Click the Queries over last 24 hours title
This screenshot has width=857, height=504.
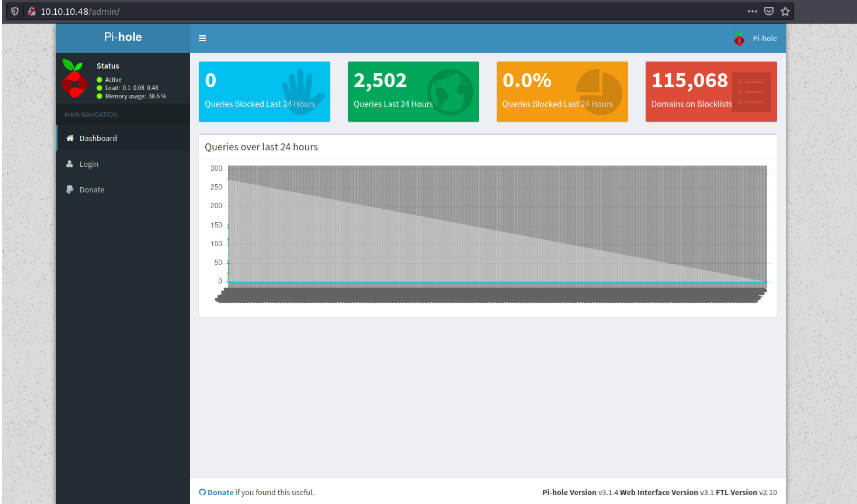coord(261,147)
